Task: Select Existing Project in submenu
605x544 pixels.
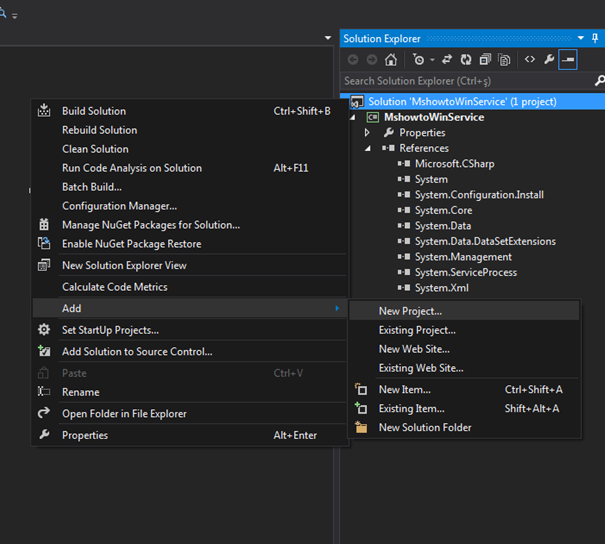Action: pyautogui.click(x=464, y=330)
